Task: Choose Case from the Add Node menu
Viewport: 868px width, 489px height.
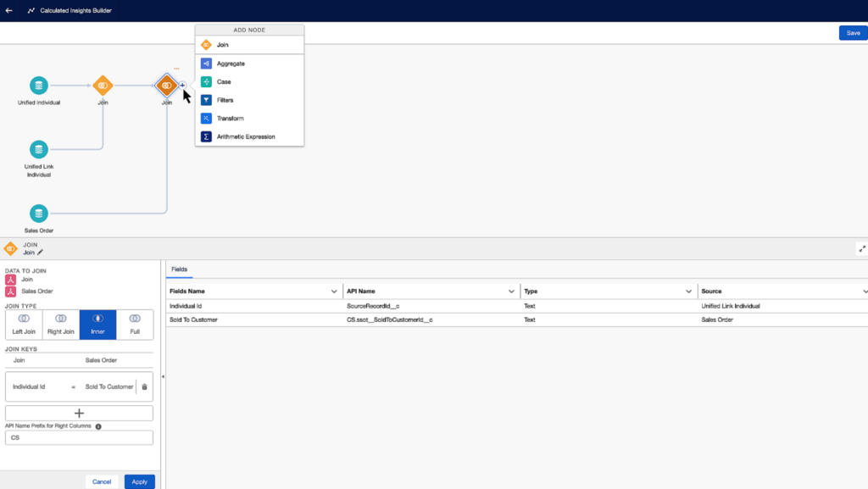Action: tap(250, 82)
